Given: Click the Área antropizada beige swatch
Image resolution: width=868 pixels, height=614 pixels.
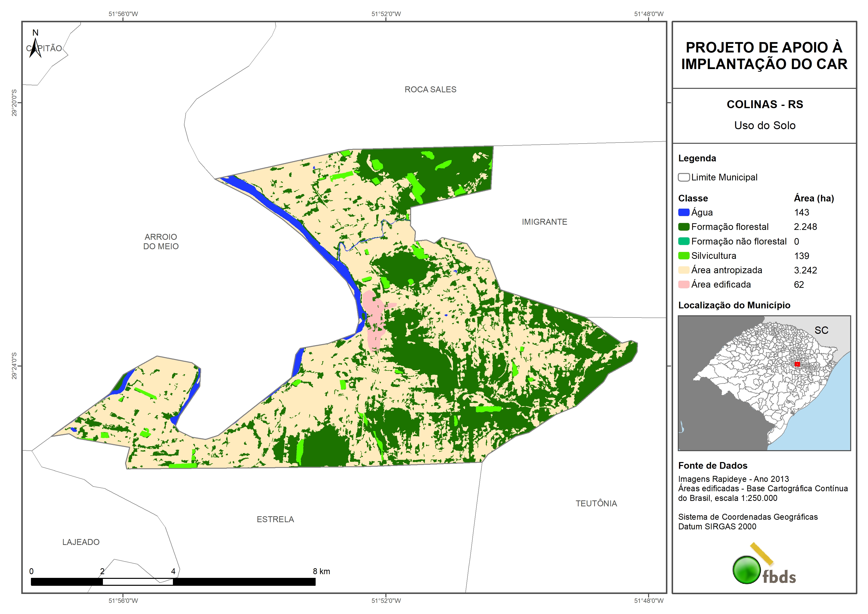Looking at the screenshot, I should (x=683, y=270).
